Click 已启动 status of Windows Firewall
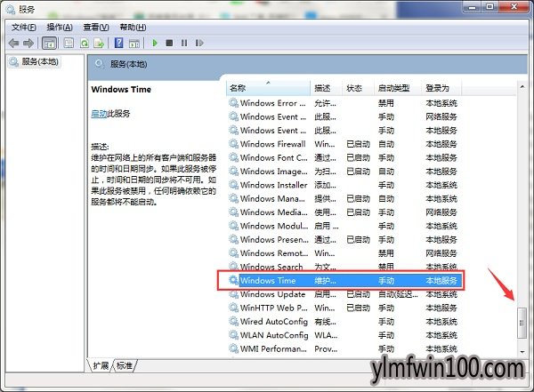This screenshot has height=392, width=534. tap(358, 144)
